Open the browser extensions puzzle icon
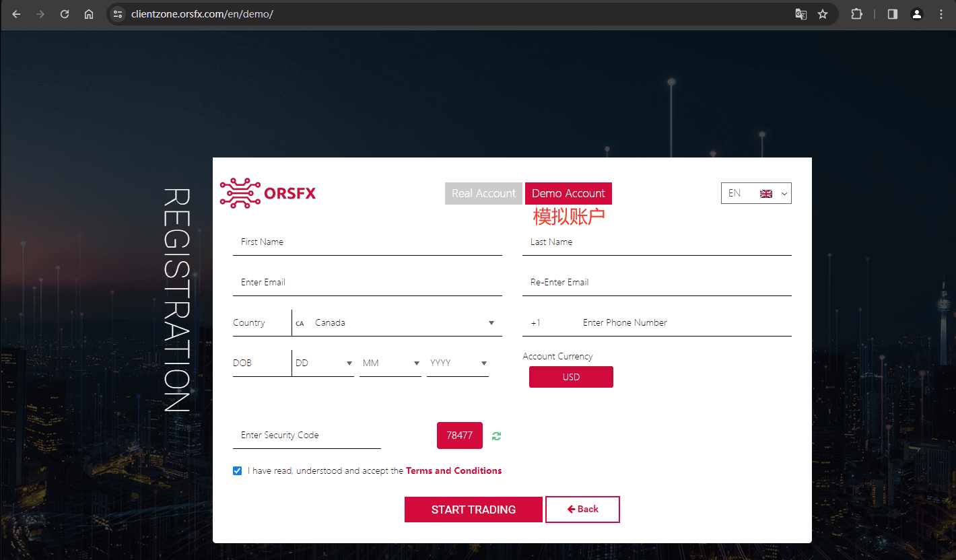956x560 pixels. coord(856,14)
